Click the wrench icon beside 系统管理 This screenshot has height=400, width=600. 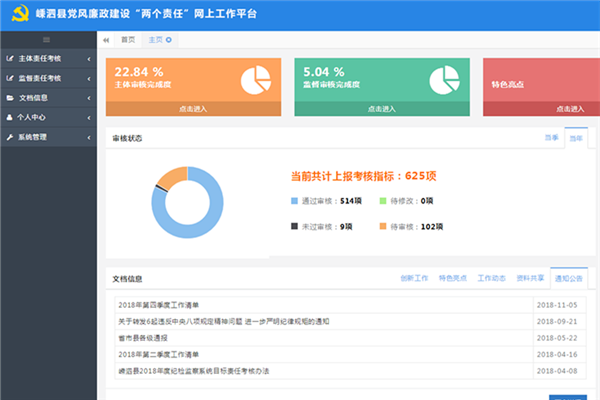point(10,137)
